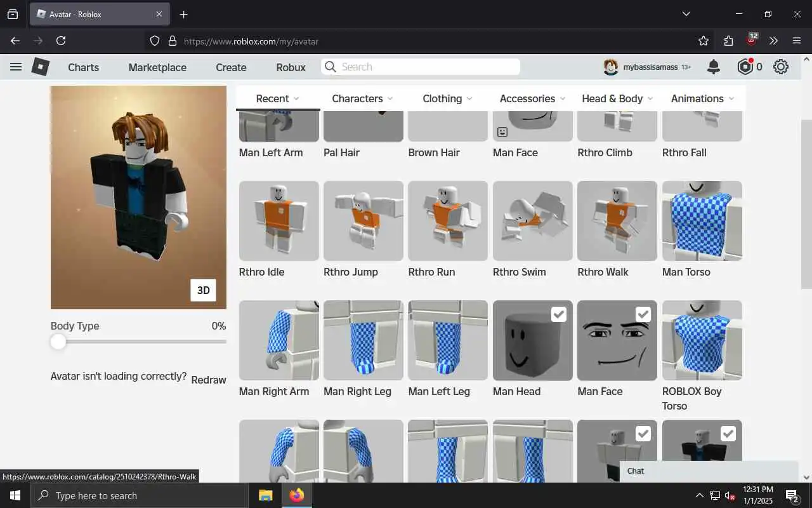Open the settings gear icon

[x=781, y=67]
